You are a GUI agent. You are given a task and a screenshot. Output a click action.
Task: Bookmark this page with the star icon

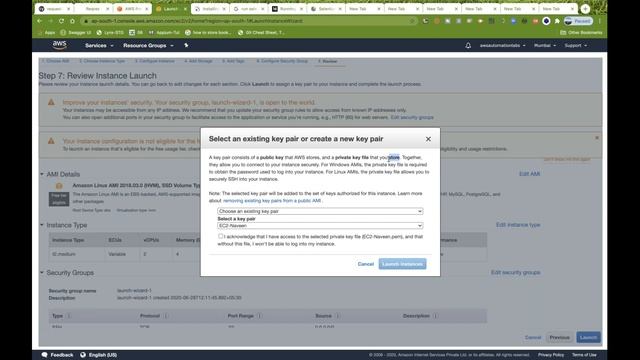tap(413, 21)
